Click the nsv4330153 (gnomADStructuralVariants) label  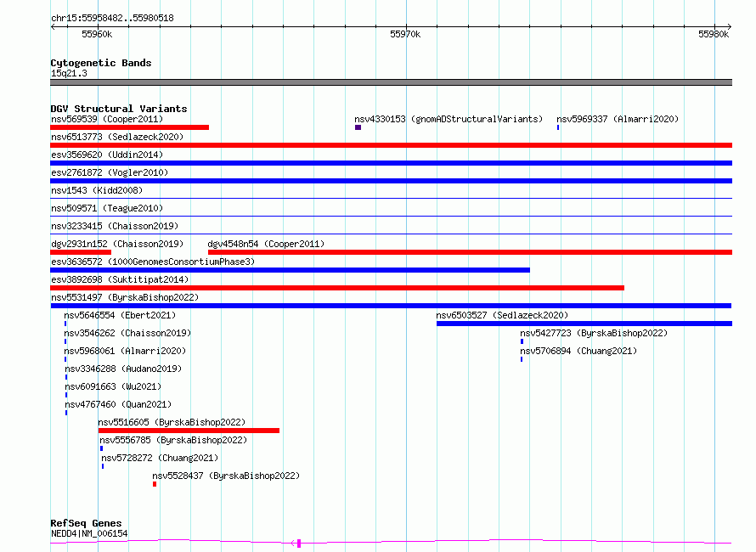pos(449,119)
